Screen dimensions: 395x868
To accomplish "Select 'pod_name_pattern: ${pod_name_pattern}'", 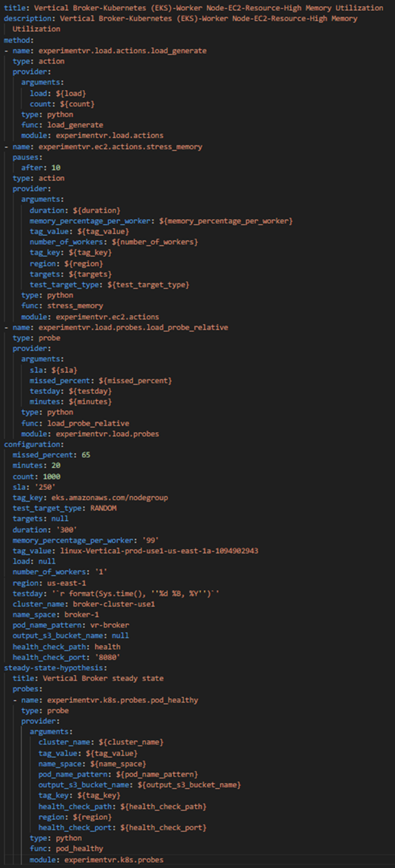I will pyautogui.click(x=118, y=774).
